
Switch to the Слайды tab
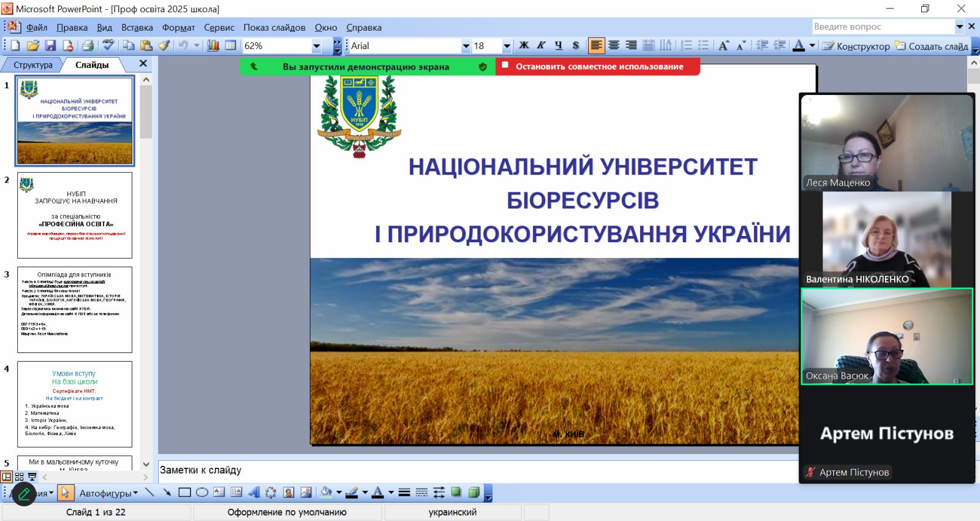pos(92,64)
